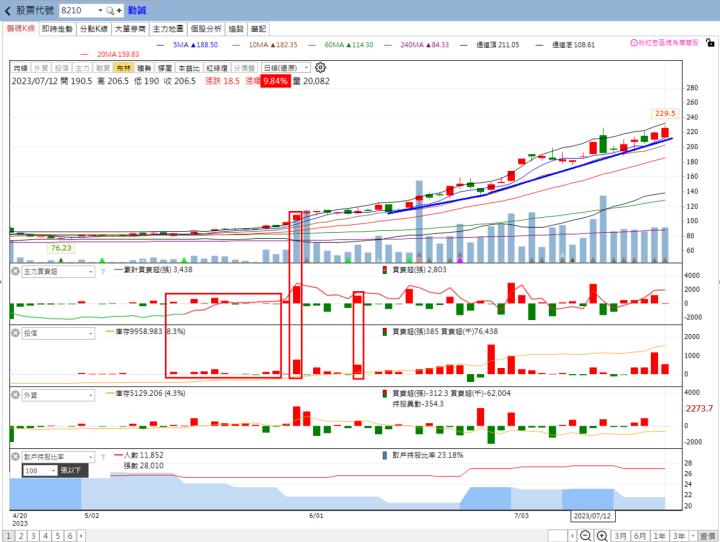Switch to 即時走勢 tab
This screenshot has width=720, height=542.
click(57, 29)
